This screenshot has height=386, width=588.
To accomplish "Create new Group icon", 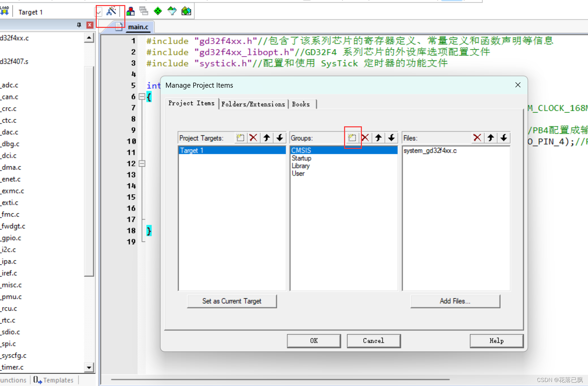I will (352, 138).
